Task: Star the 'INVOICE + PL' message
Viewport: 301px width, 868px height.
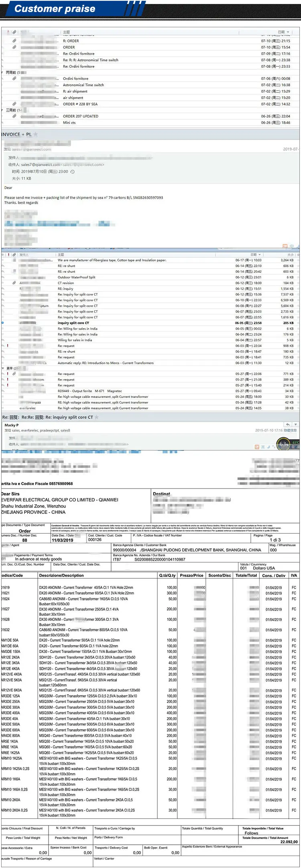Action: (36, 134)
